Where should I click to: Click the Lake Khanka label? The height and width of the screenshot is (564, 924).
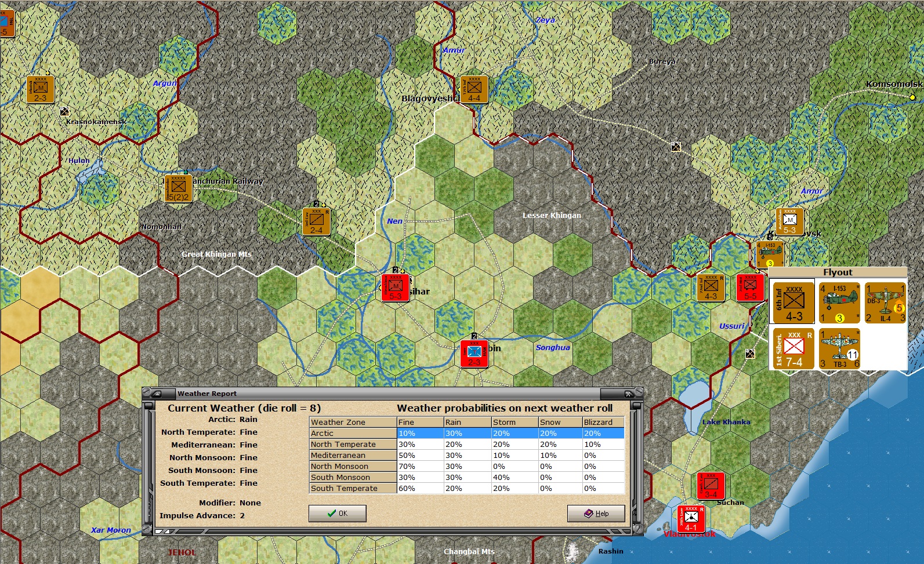[726, 422]
